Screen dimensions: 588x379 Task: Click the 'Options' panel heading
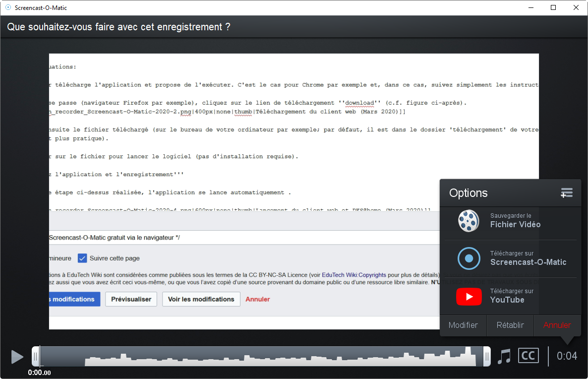click(x=469, y=193)
